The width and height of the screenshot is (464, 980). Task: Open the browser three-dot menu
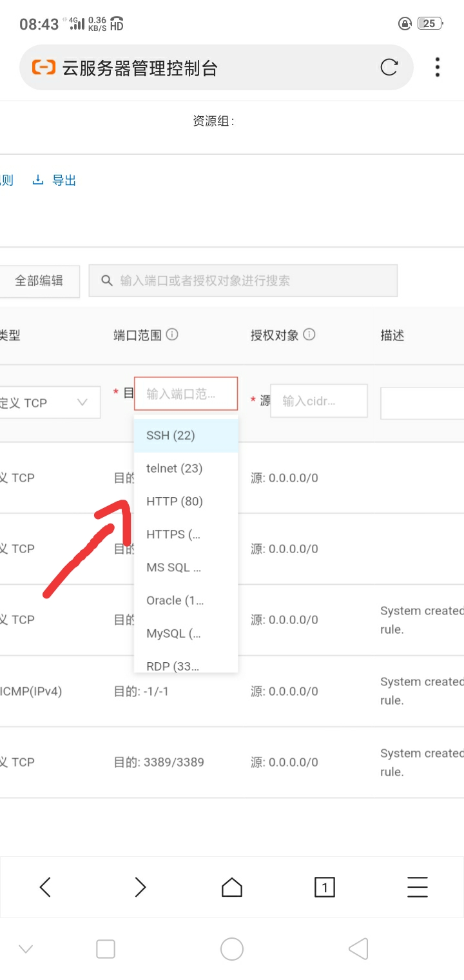438,67
